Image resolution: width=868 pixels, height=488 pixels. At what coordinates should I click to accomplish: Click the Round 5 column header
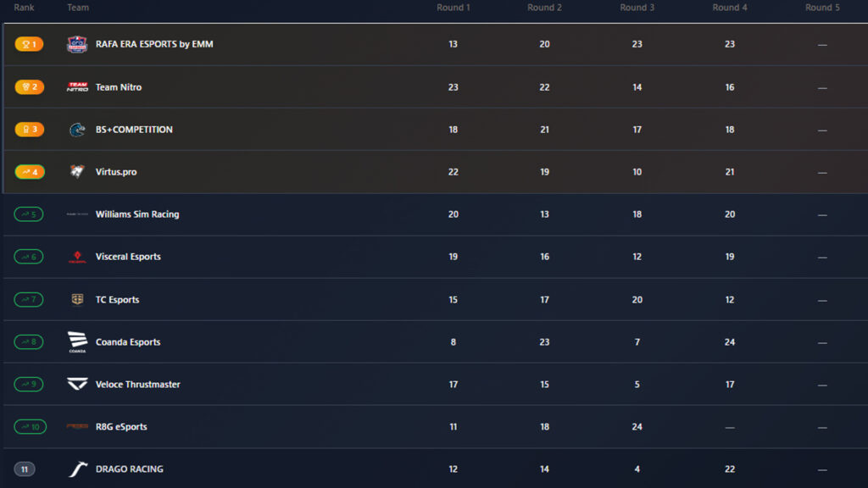point(822,8)
